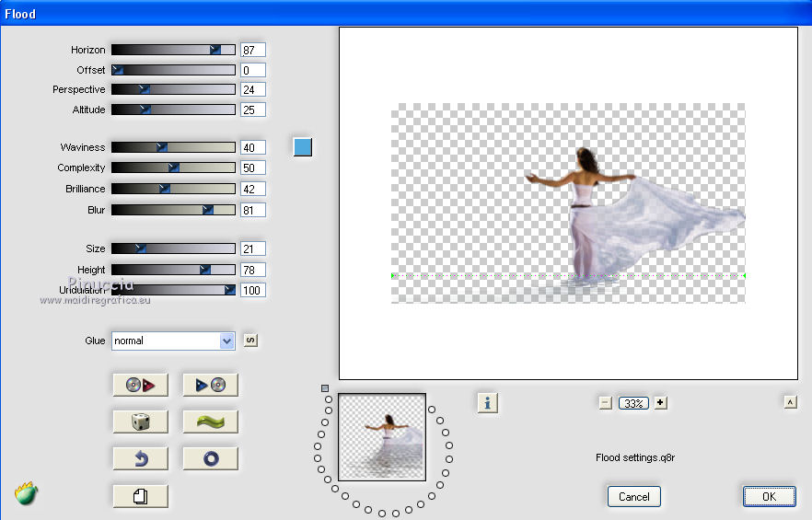Click the small preview thumbnail of dancer

pos(382,437)
